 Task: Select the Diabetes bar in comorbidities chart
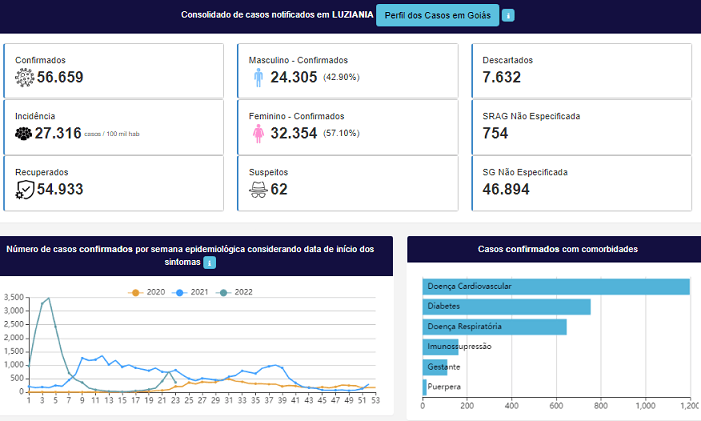pyautogui.click(x=506, y=307)
